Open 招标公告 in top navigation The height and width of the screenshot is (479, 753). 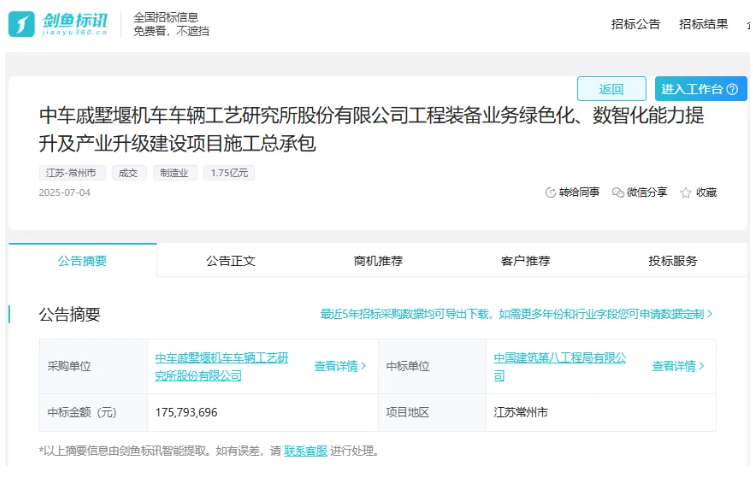point(635,24)
